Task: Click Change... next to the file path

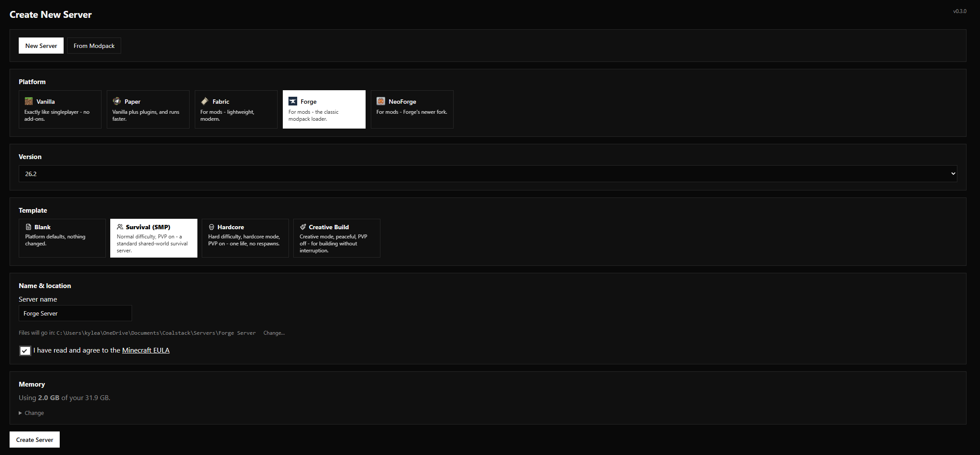Action: (274, 333)
